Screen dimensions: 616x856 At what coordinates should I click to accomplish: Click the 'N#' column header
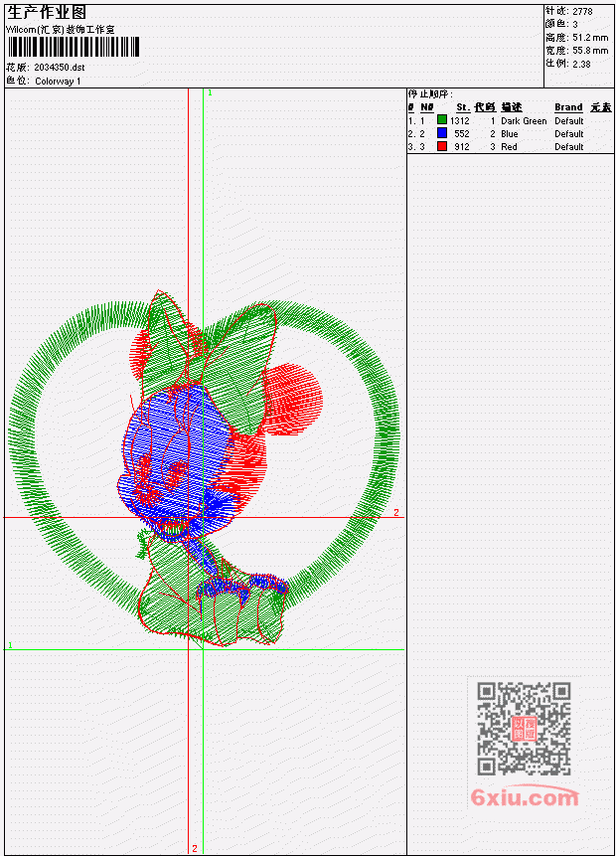point(426,107)
